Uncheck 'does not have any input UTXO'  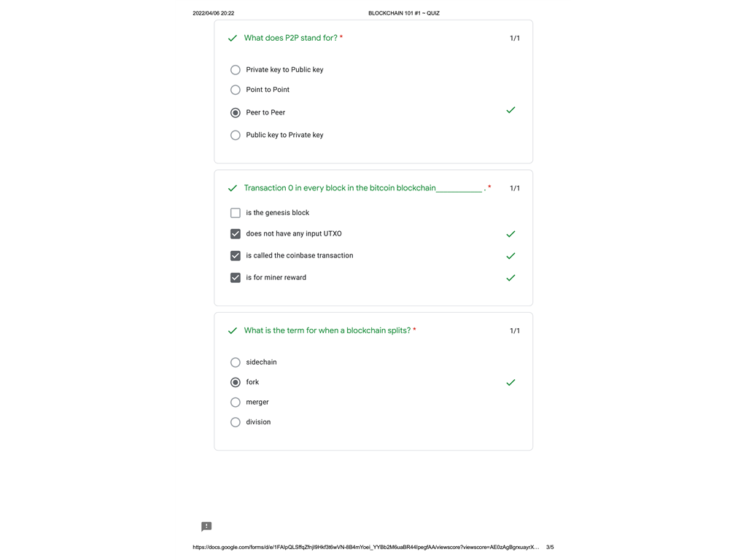pyautogui.click(x=235, y=234)
